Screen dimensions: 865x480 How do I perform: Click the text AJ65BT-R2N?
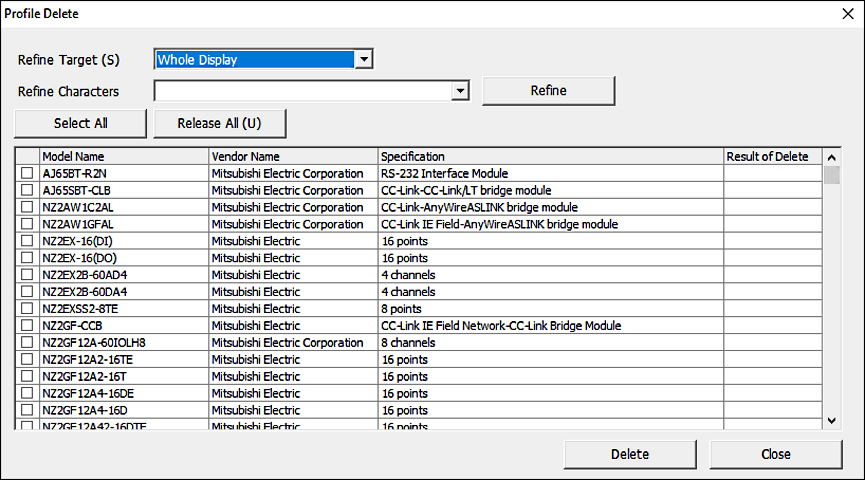(74, 173)
